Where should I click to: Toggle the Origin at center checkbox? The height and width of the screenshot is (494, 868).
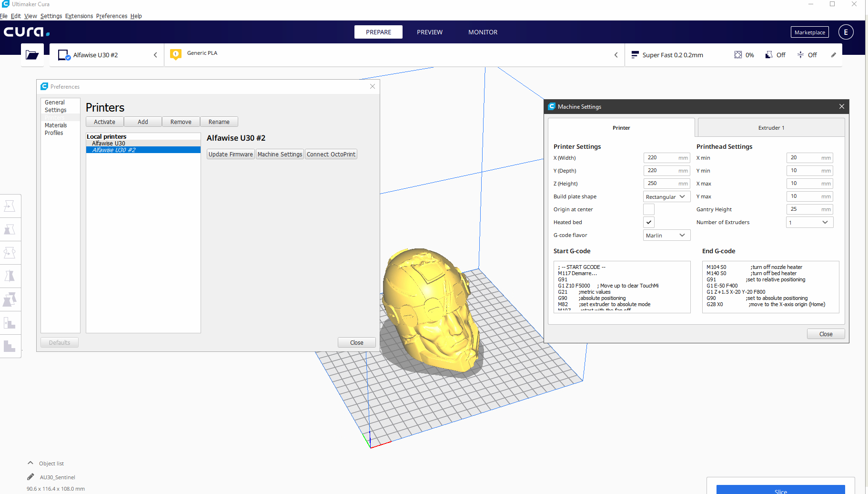click(649, 209)
